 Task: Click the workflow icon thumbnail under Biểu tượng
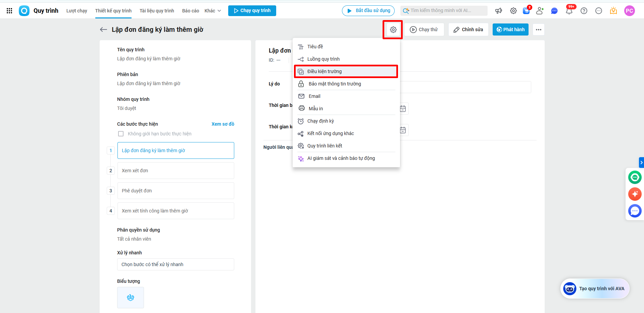click(131, 297)
